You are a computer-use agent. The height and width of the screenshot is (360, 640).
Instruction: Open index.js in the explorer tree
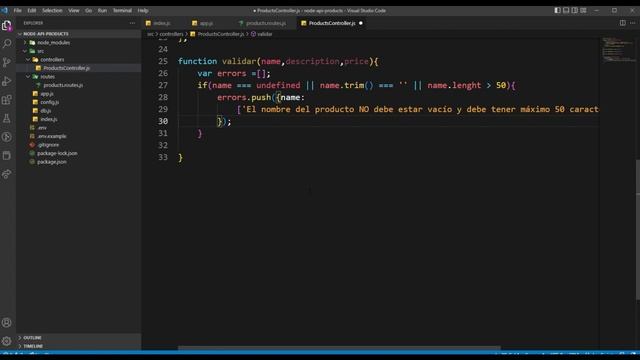[49, 119]
